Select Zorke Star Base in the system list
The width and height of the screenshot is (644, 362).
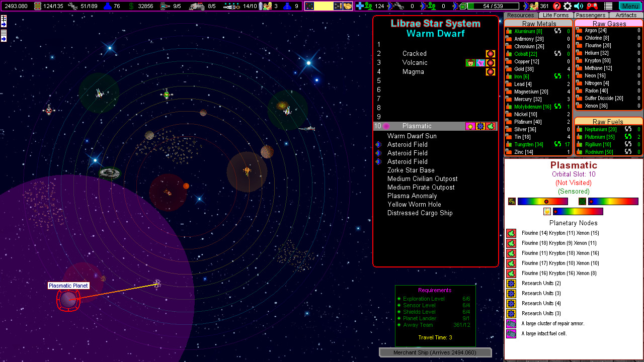[x=410, y=170]
